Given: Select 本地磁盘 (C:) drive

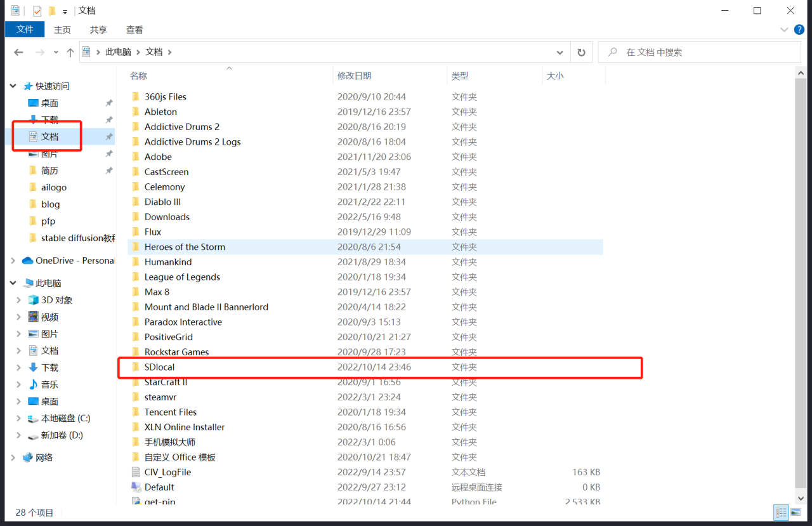Looking at the screenshot, I should click(x=66, y=418).
